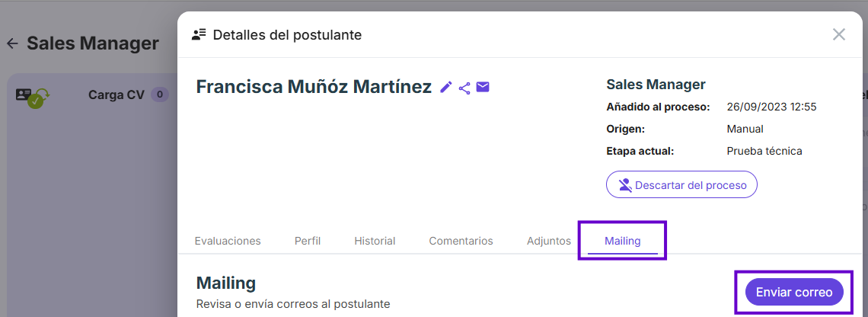Click the Descartar del proceso button
868x317 pixels.
point(681,184)
